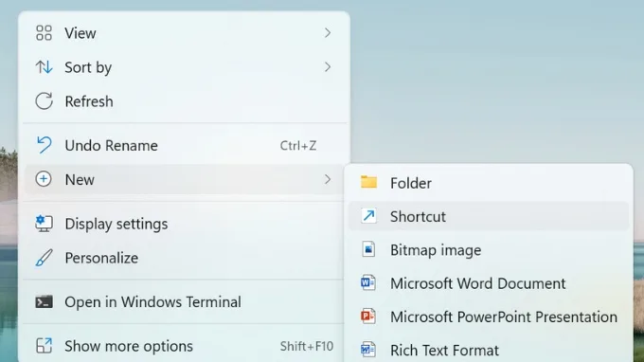The height and width of the screenshot is (362, 644).
Task: Choose Open in Windows Terminal
Action: click(x=184, y=302)
